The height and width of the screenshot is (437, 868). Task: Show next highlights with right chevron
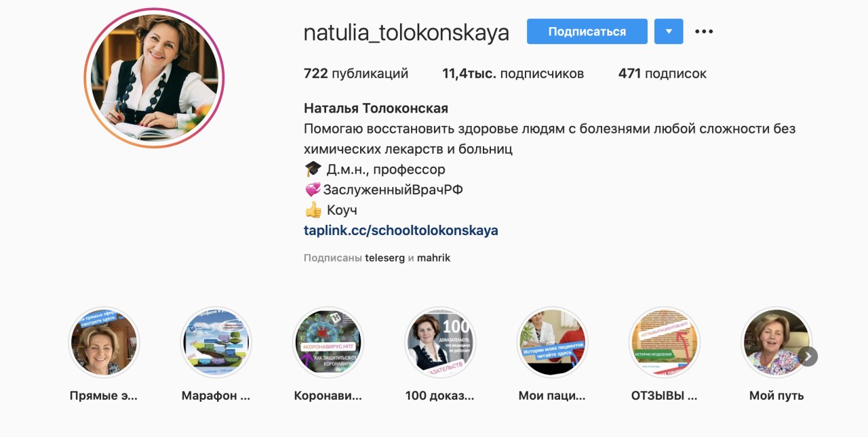point(808,356)
